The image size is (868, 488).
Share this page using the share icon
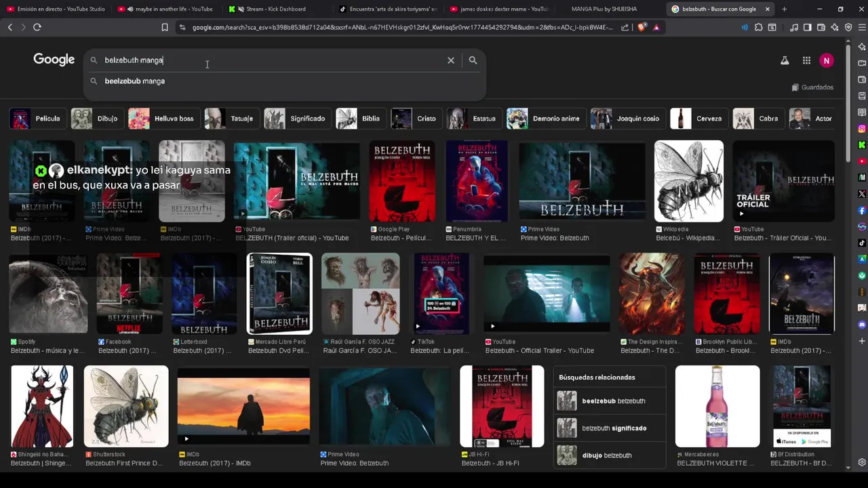(x=625, y=27)
